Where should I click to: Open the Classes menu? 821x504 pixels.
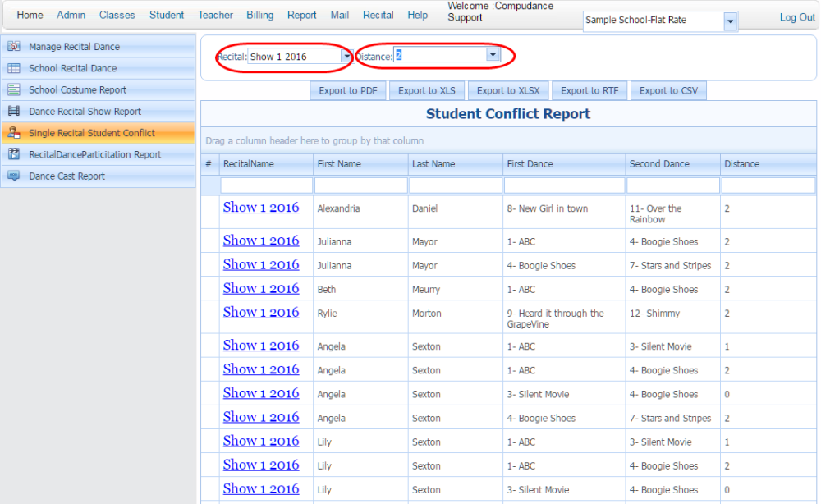pyautogui.click(x=117, y=15)
